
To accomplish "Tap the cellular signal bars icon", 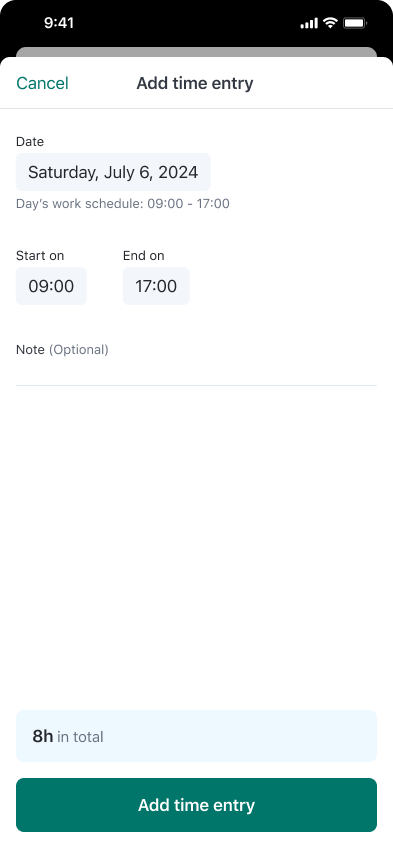I will pyautogui.click(x=309, y=23).
